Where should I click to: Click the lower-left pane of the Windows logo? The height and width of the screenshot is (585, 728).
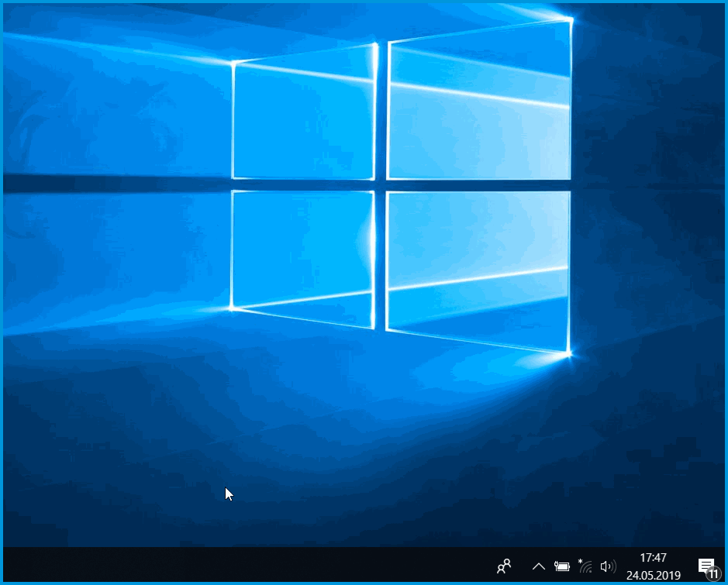(x=303, y=252)
